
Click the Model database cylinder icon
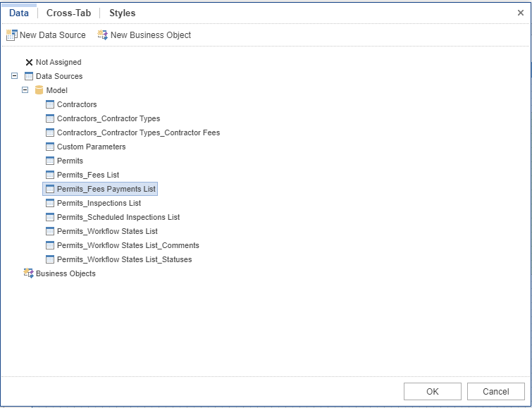tap(39, 90)
